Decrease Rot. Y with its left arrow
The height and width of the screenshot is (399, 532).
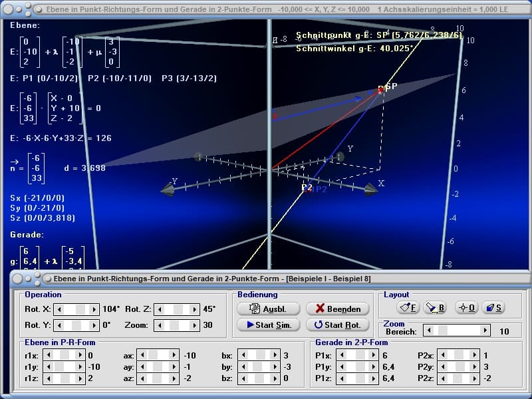(59, 325)
